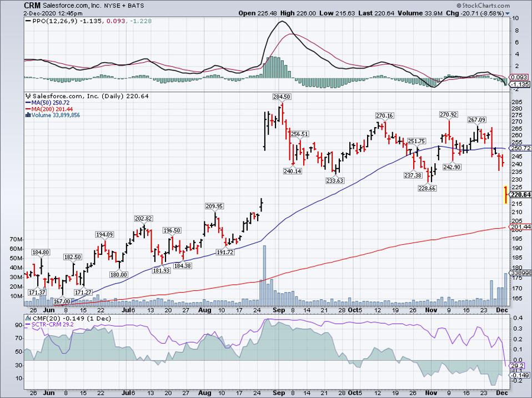
Task: Click the 0.093 signal tag on right axis
Action: click(518, 78)
